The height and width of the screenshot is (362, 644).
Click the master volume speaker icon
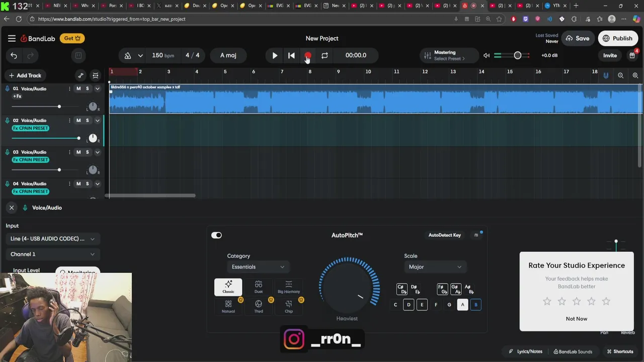(487, 55)
